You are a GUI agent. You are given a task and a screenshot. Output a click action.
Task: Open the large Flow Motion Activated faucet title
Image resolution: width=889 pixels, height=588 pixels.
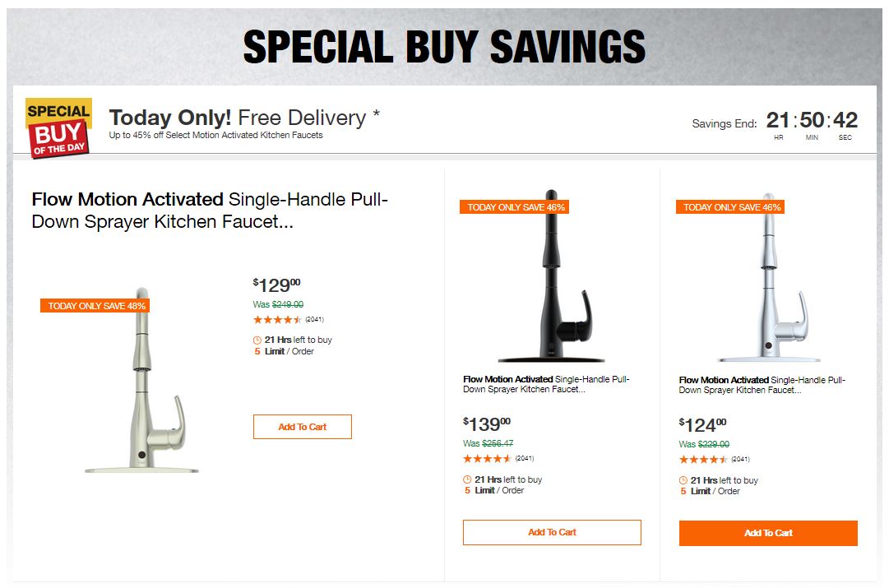[x=210, y=211]
